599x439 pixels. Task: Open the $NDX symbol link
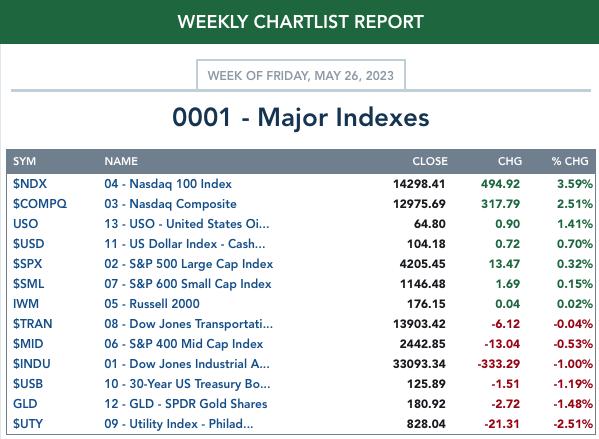pyautogui.click(x=30, y=184)
